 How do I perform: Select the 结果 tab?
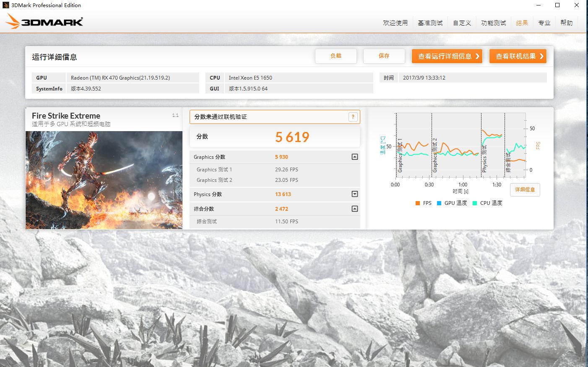point(522,23)
